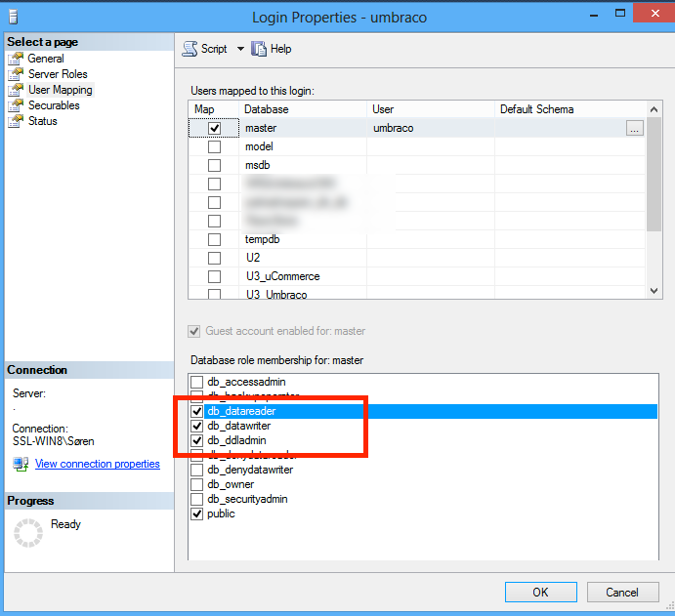Uncheck the db_datareader role
Image resolution: width=675 pixels, height=616 pixels.
(196, 411)
